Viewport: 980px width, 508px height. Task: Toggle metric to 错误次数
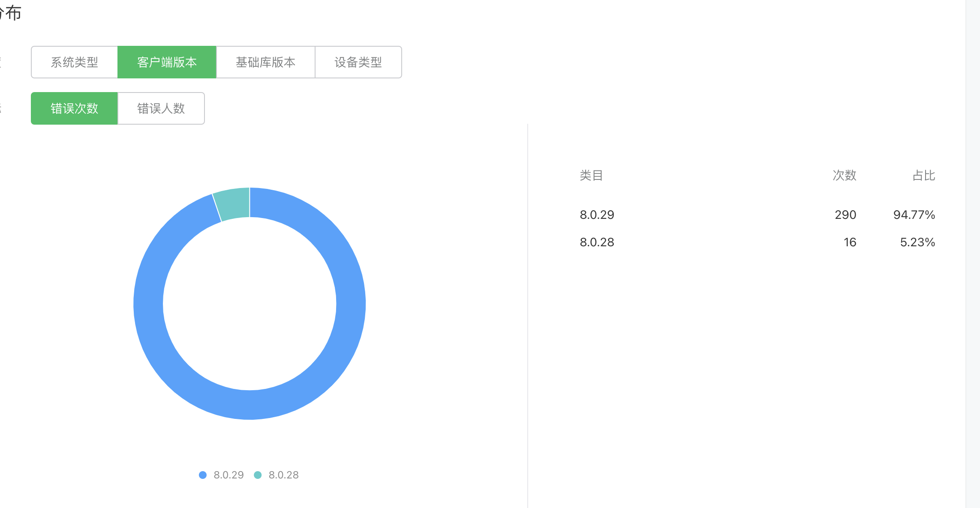pos(74,108)
